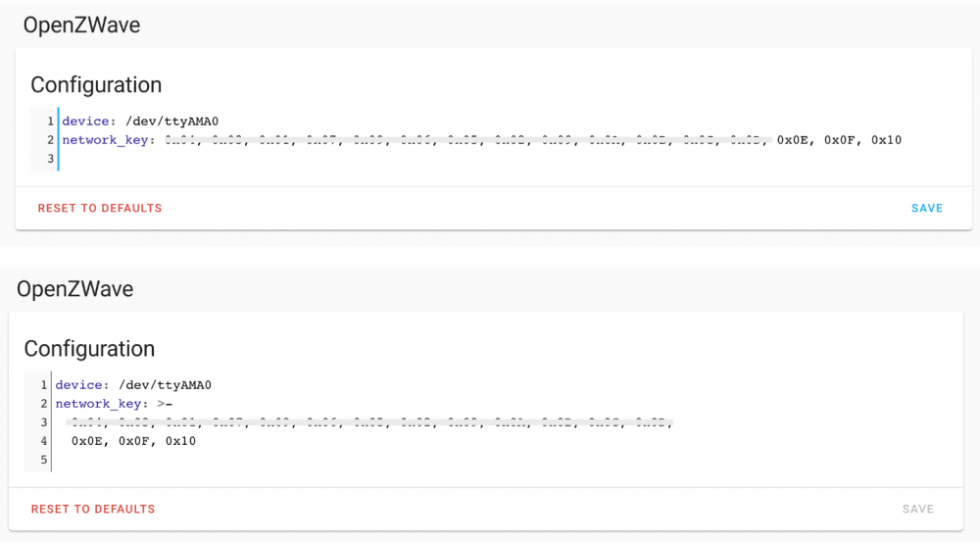980x545 pixels.
Task: Click the device line in the three-line editor
Action: coord(140,122)
